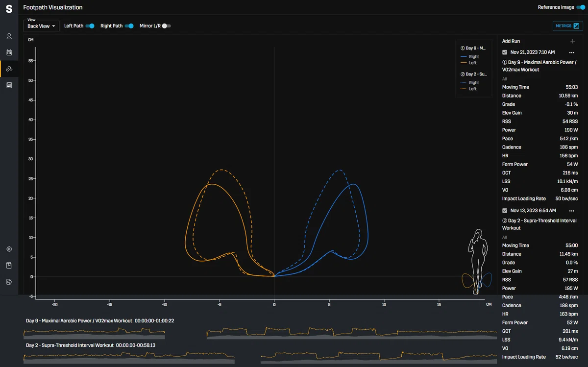Click the 4:48 /km pace value

click(568, 297)
